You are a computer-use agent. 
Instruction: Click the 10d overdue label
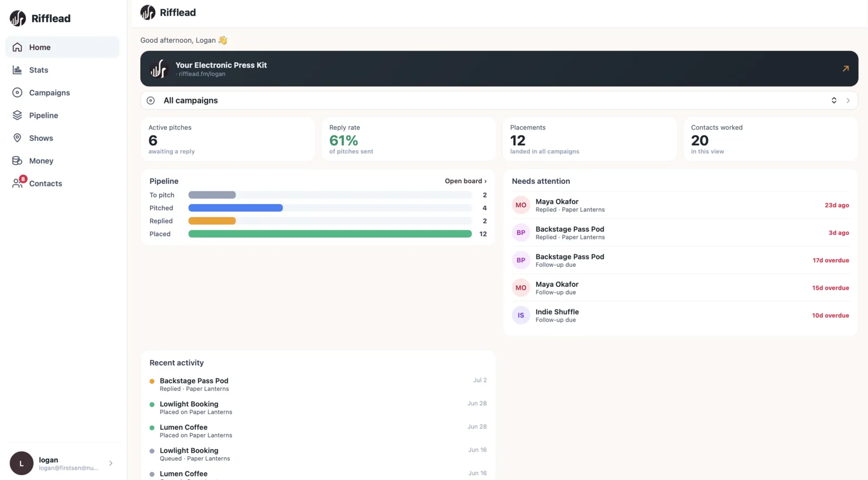click(831, 315)
